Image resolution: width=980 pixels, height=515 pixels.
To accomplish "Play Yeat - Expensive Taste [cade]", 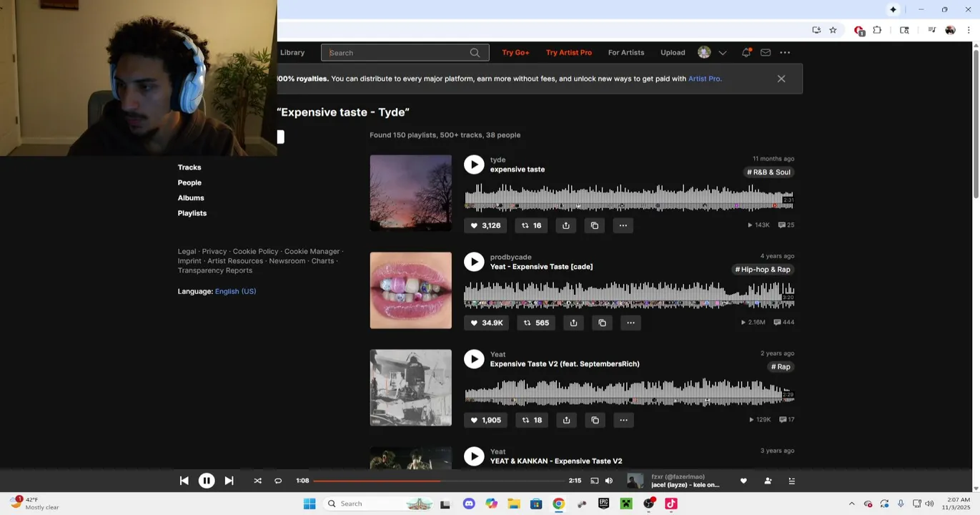I will [x=474, y=262].
